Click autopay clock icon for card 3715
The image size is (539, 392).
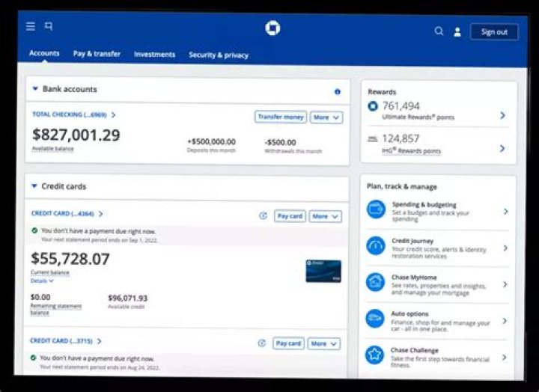point(262,343)
